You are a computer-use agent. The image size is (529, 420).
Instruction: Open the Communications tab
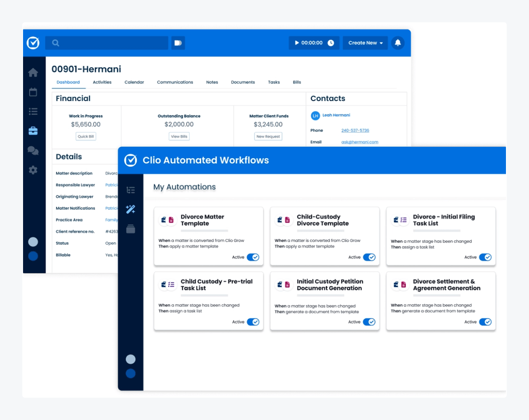tap(175, 82)
